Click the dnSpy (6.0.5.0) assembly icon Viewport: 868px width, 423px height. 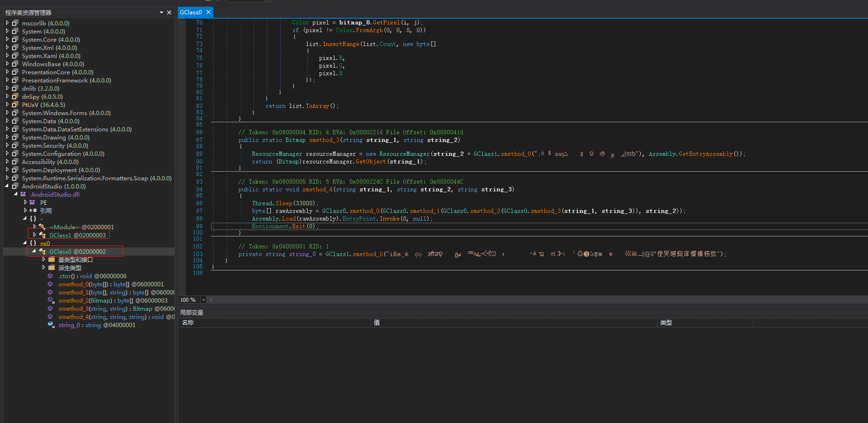(15, 96)
